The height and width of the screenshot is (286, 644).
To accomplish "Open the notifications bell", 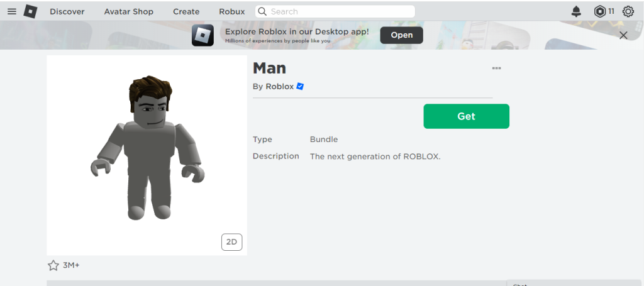I will (x=576, y=11).
